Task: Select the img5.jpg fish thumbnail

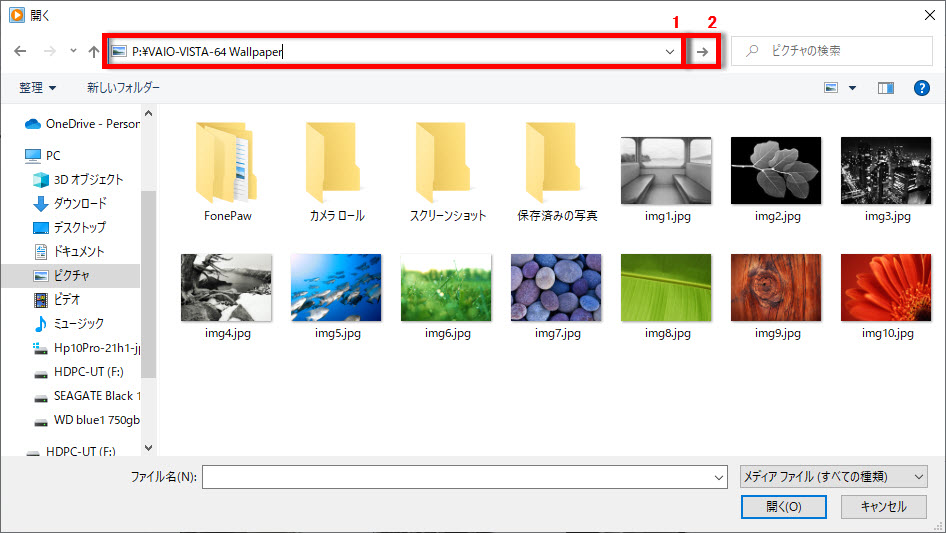Action: point(335,287)
